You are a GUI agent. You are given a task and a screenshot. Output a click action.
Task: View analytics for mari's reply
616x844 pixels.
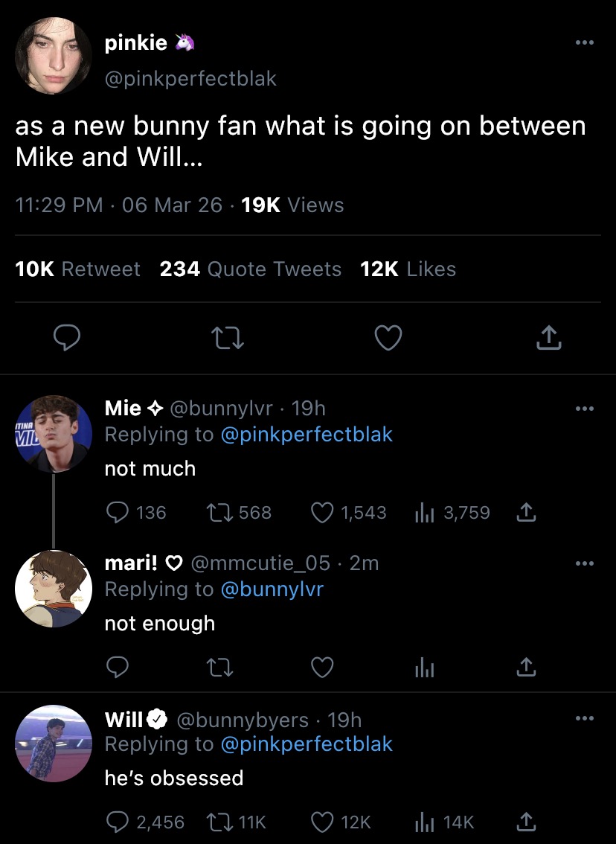[x=423, y=668]
